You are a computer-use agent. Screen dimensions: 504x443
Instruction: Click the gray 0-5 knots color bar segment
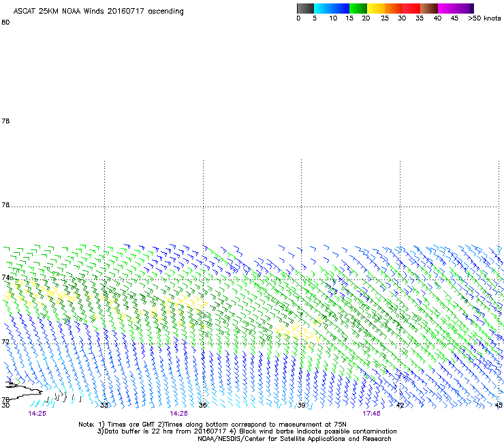tap(305, 8)
